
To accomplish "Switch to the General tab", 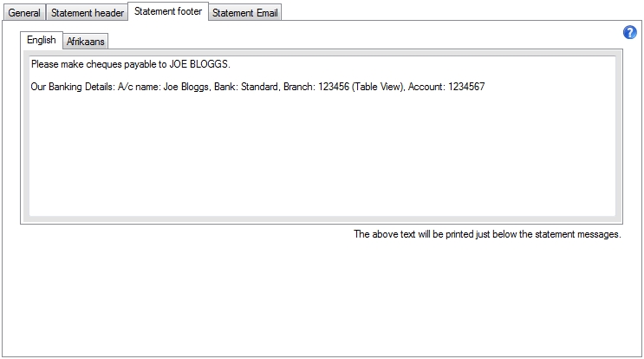I will pyautogui.click(x=24, y=14).
